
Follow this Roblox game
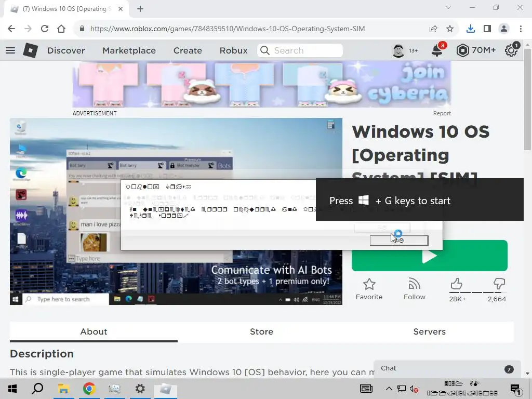pyautogui.click(x=414, y=289)
